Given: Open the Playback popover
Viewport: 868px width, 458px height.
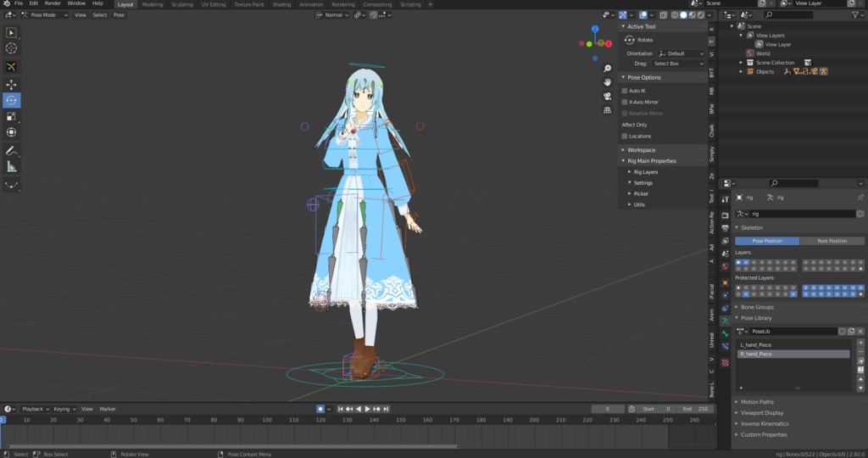Looking at the screenshot, I should coord(36,409).
